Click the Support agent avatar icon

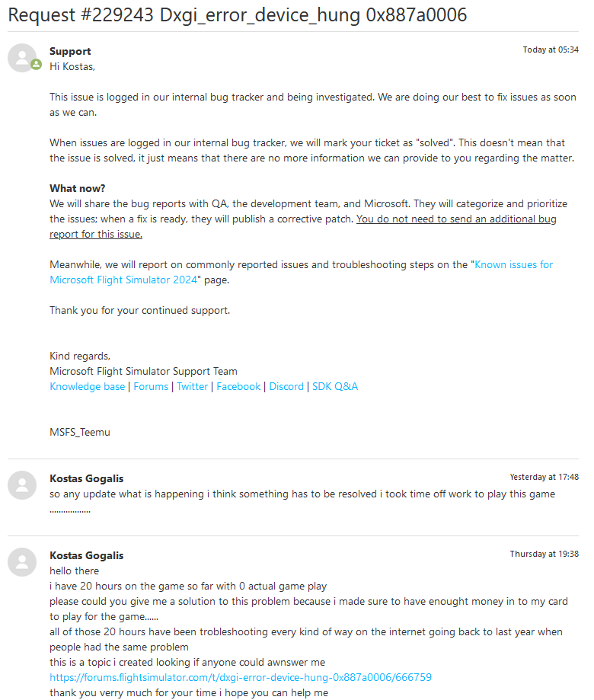(x=21, y=57)
